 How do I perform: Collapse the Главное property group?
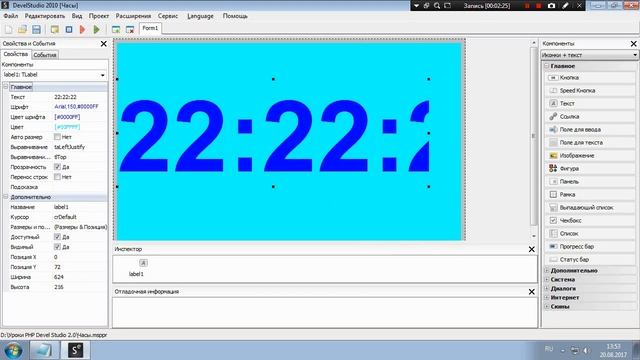6,87
